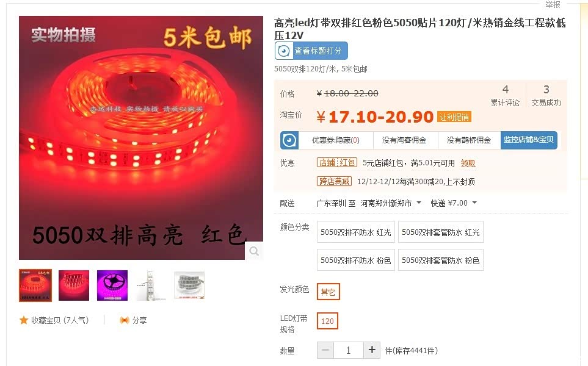Click the plus button to increase quantity
Viewport: 588px width, 366px height.
click(372, 350)
